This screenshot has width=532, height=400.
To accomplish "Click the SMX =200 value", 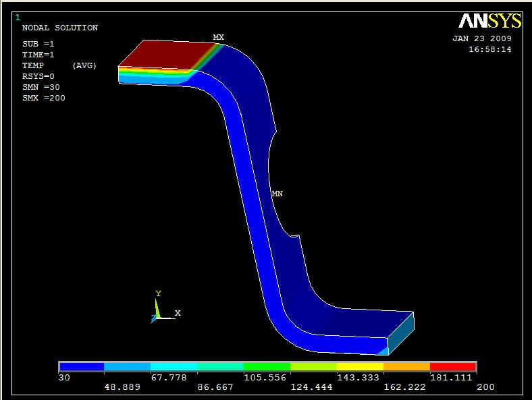I will 44,98.
